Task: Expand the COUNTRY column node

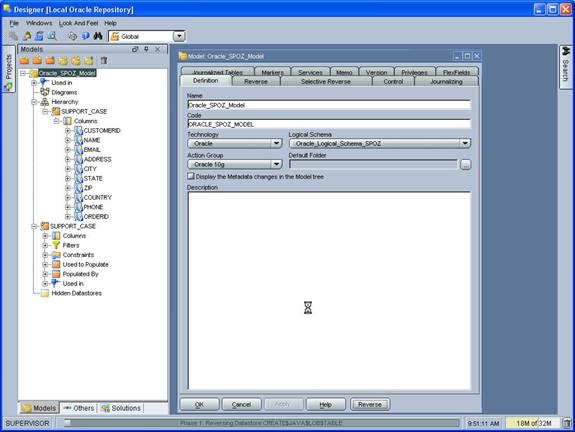Action: click(x=68, y=197)
